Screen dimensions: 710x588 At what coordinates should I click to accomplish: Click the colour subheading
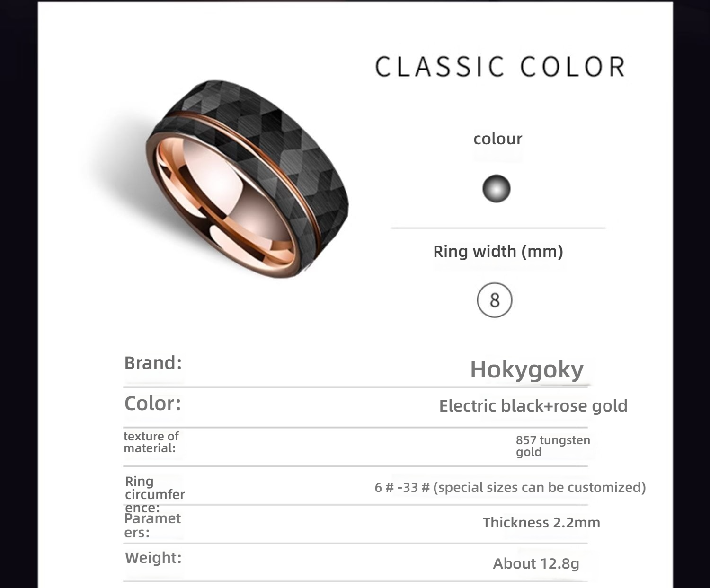(498, 139)
